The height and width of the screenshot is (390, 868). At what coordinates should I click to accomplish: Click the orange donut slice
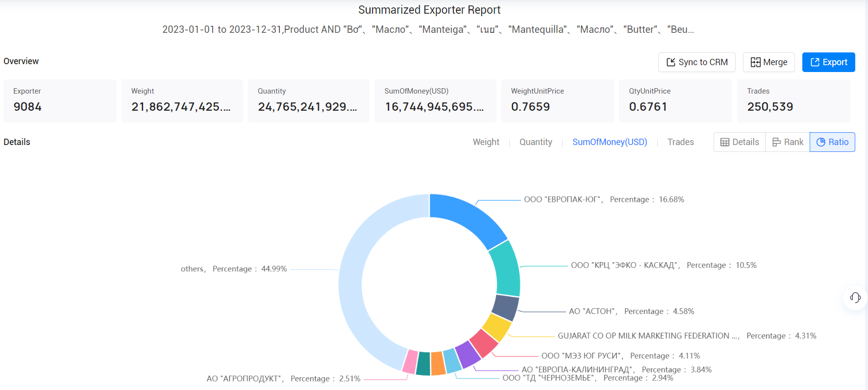point(438,364)
